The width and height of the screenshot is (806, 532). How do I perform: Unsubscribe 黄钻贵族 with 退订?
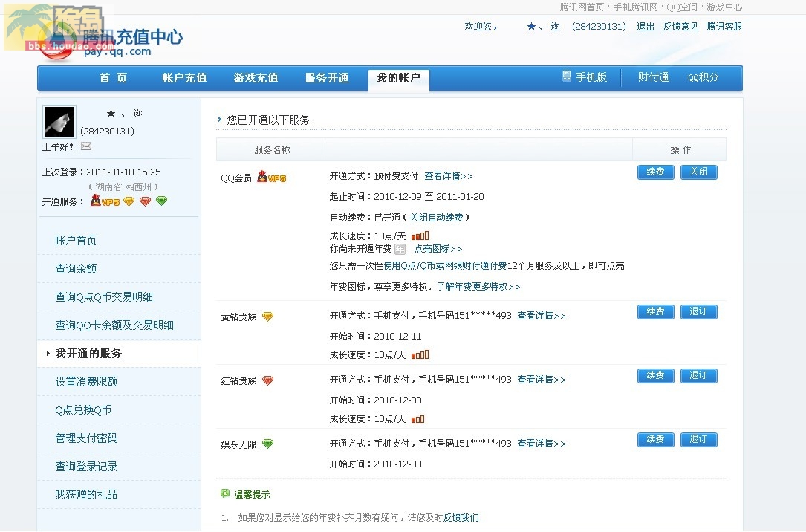coord(698,311)
